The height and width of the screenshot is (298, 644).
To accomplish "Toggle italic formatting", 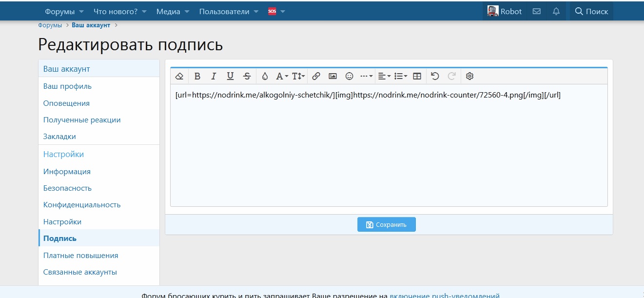I will [x=214, y=76].
